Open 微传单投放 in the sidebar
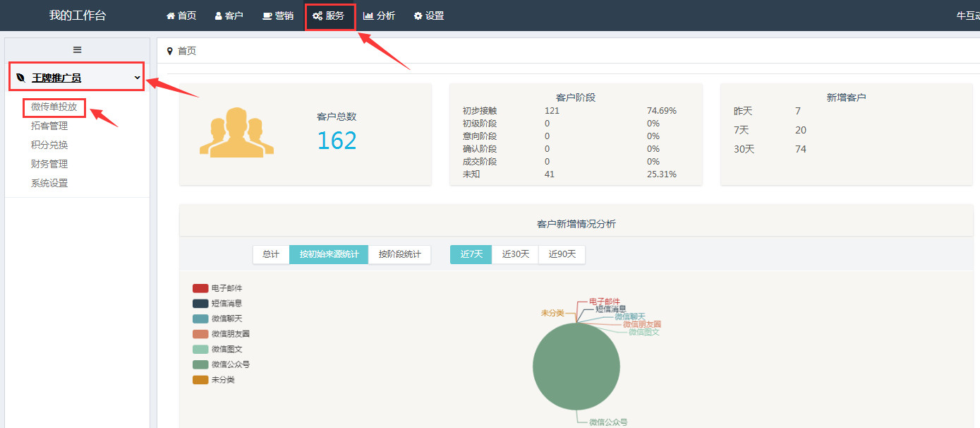 pyautogui.click(x=54, y=107)
